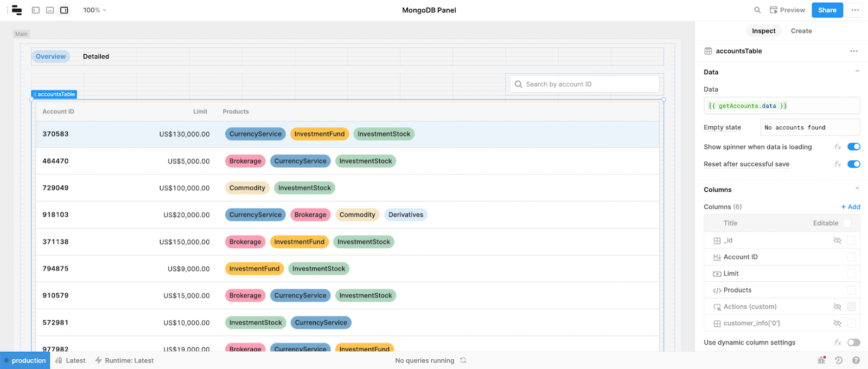Click '+ Add' to add a column
This screenshot has height=369, width=868.
pos(850,206)
